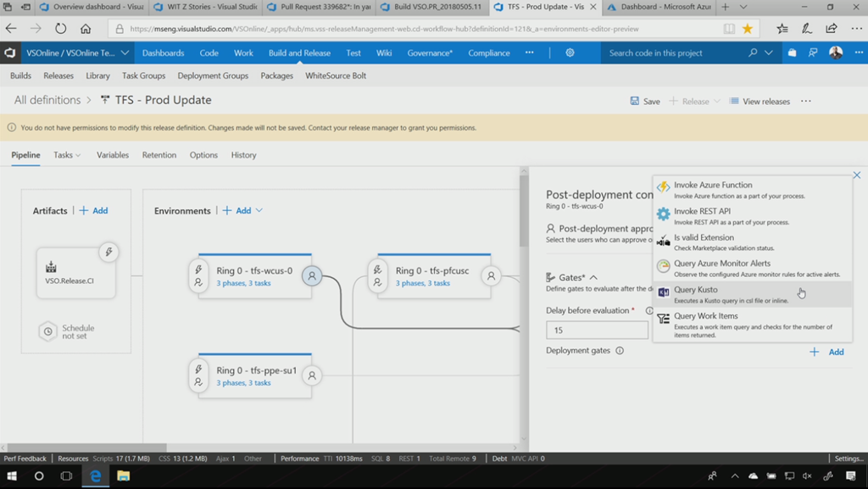Open the Windows notification center

(851, 476)
